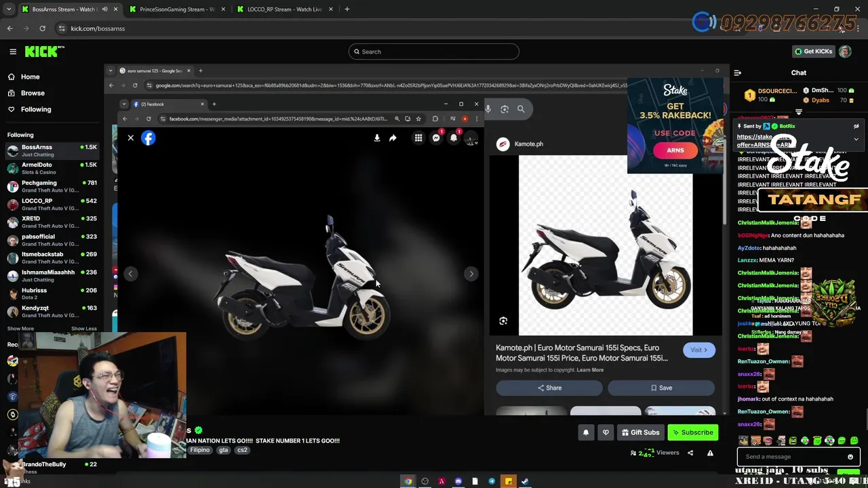Go back in the main browser
This screenshot has width=868, height=488.
coord(9,28)
